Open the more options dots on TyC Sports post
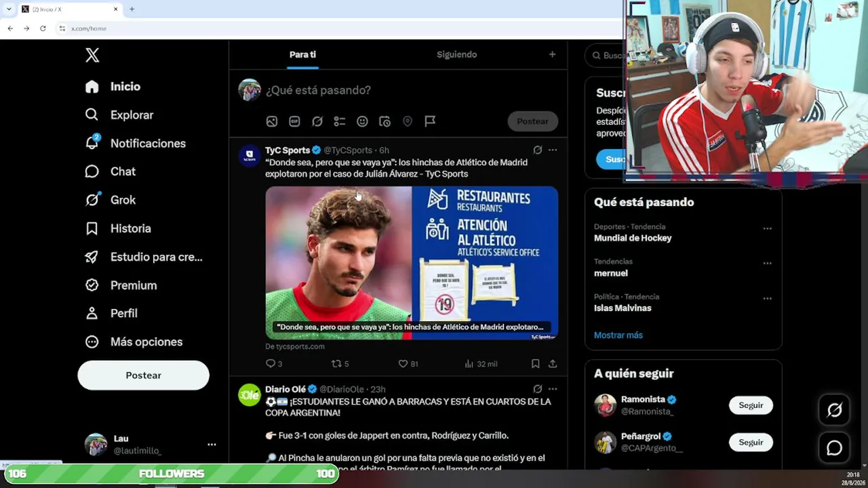The image size is (868, 488). 553,150
